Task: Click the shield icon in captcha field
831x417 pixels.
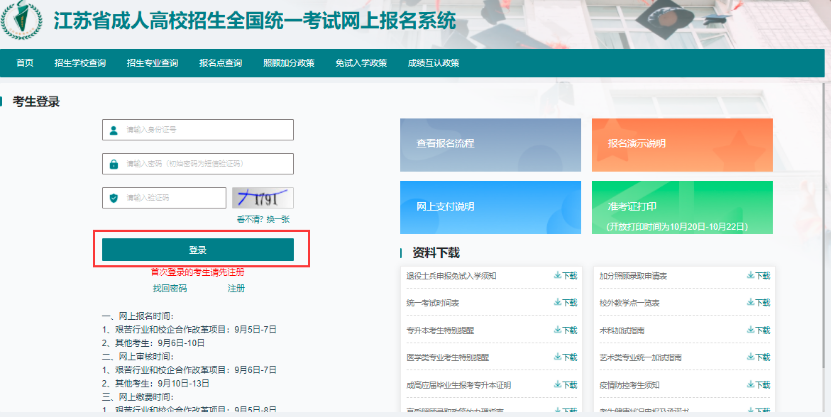Action: click(115, 198)
